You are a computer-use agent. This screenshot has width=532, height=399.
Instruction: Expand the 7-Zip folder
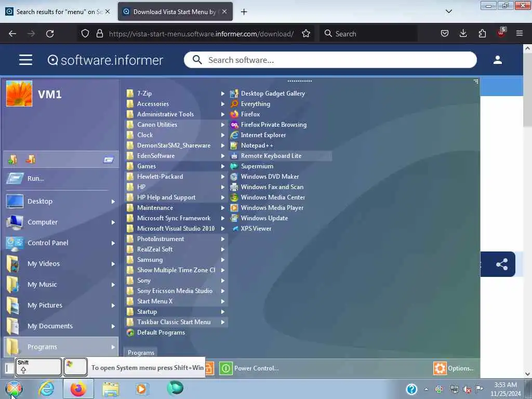tap(176, 94)
